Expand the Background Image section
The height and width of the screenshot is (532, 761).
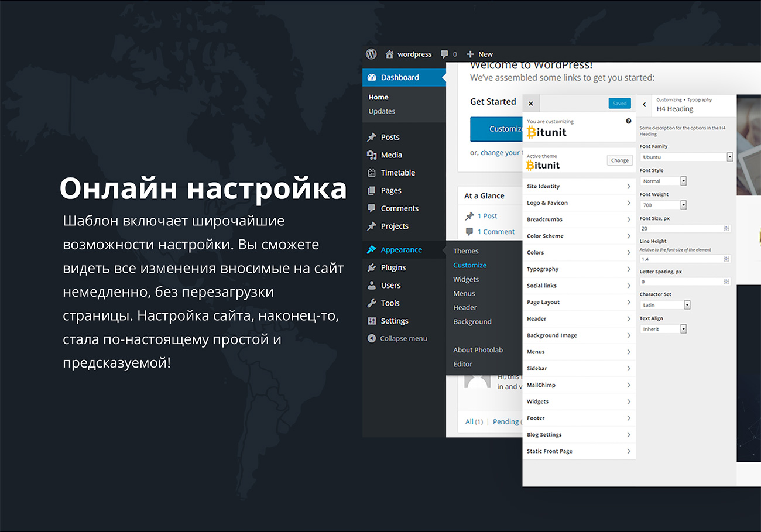point(579,335)
